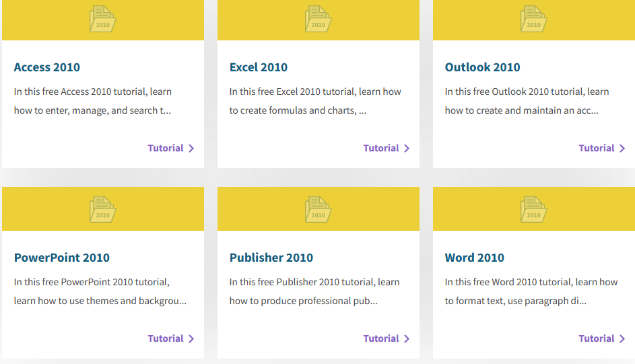
Task: Click Tutorial link in Access 2010 card
Action: (x=171, y=148)
